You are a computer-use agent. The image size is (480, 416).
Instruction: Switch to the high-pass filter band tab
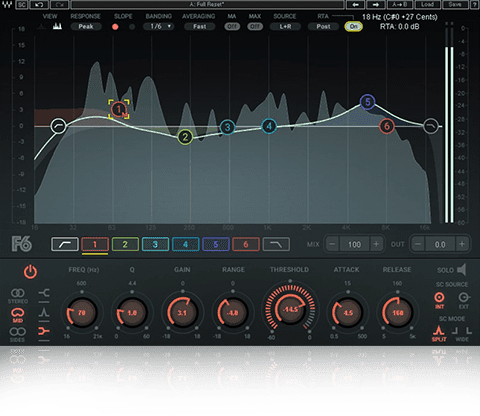[x=65, y=244]
